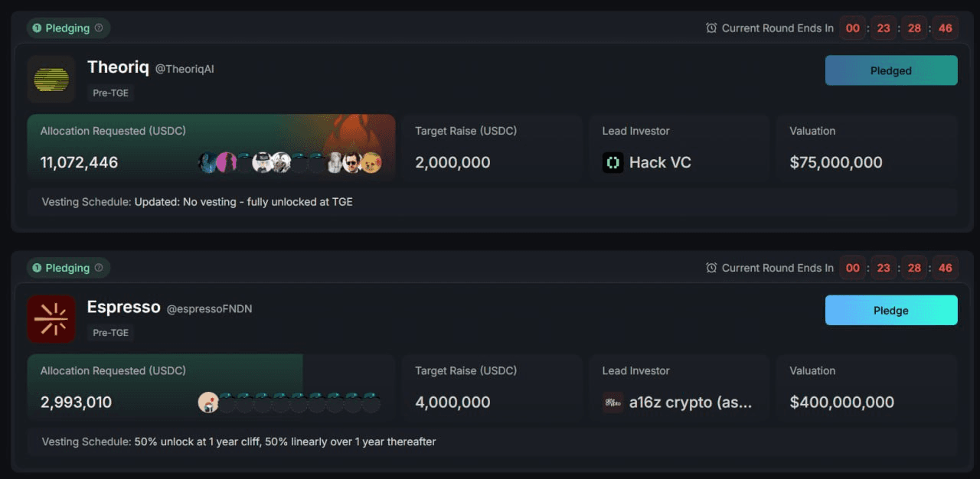Click alarm clock icon above Theoriq card

[x=711, y=28]
